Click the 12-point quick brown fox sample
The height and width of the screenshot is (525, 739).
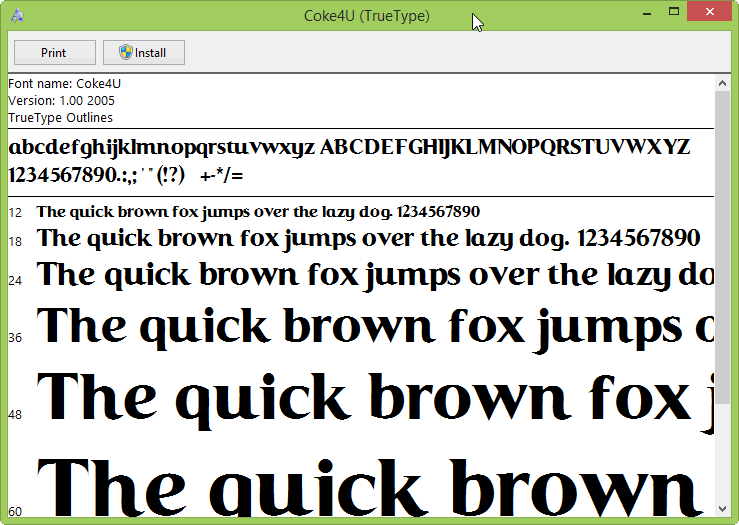(x=258, y=212)
